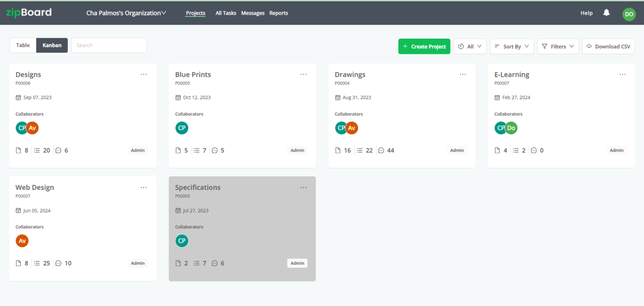
Task: Click the CP collaborator avatar on Blue Prints
Action: pos(182,128)
